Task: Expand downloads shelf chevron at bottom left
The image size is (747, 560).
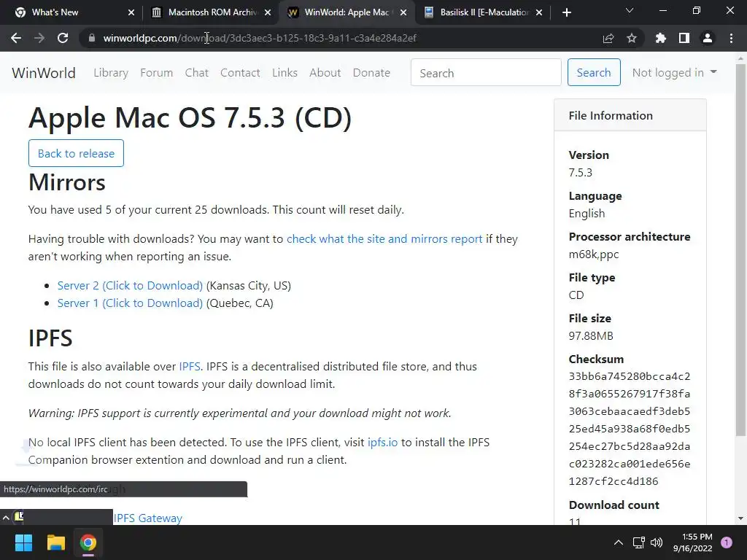Action: click(x=6, y=517)
